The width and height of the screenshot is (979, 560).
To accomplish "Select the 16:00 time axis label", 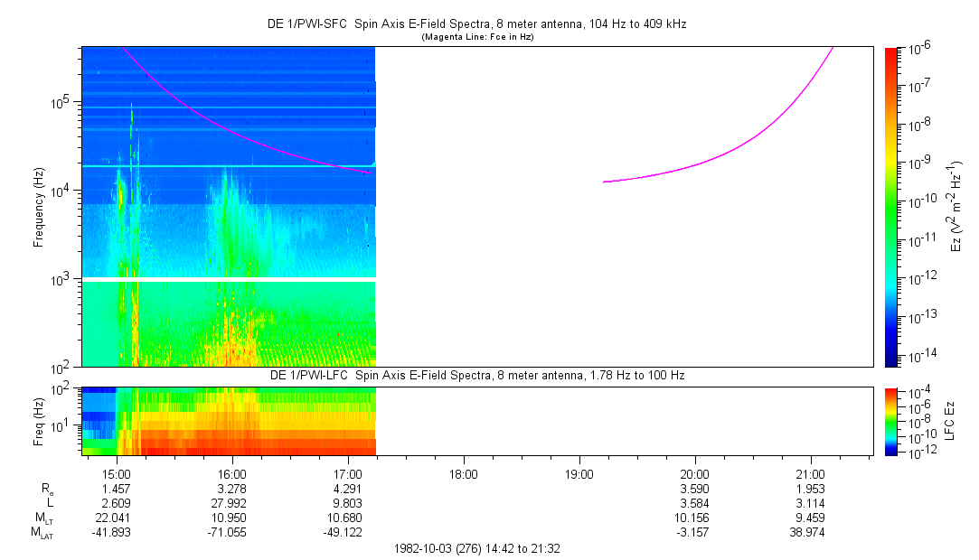I will 232,473.
